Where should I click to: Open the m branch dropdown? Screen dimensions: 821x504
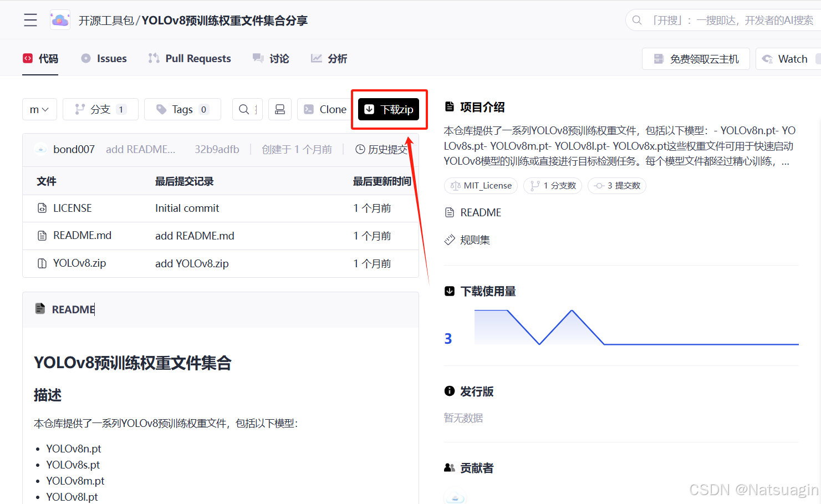39,109
